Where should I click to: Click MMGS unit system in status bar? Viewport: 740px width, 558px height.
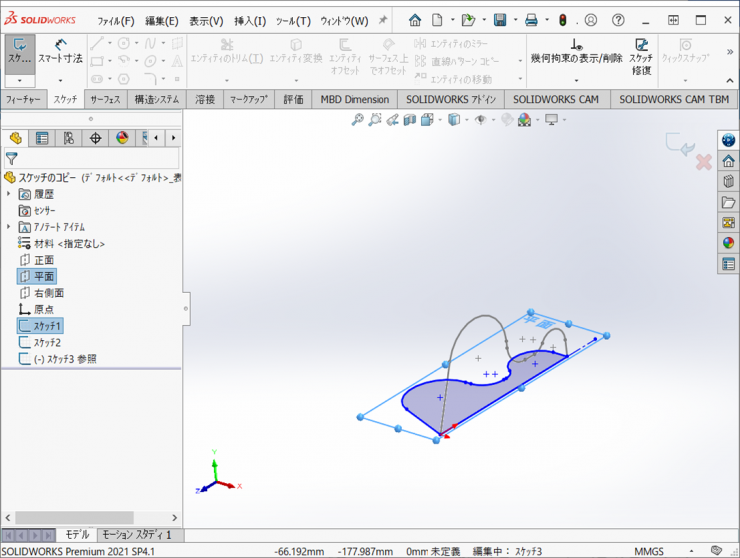pyautogui.click(x=651, y=551)
